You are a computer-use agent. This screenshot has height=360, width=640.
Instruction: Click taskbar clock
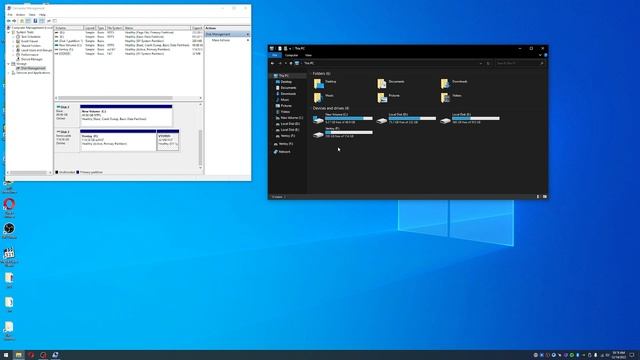[x=619, y=355]
